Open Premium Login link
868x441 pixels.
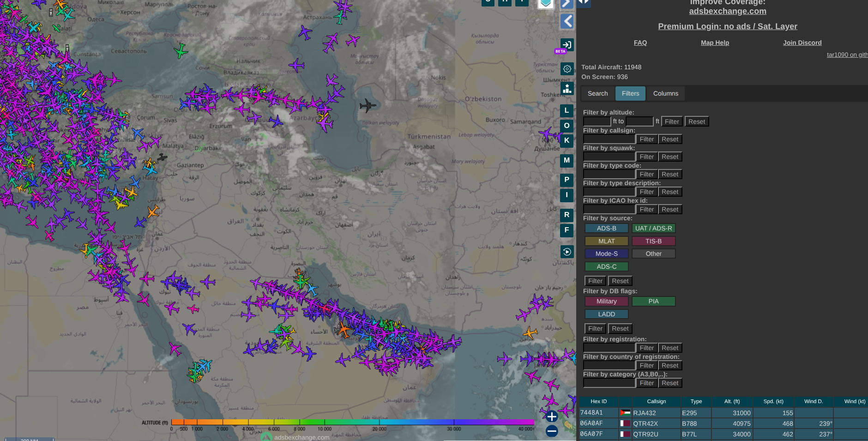(x=728, y=26)
